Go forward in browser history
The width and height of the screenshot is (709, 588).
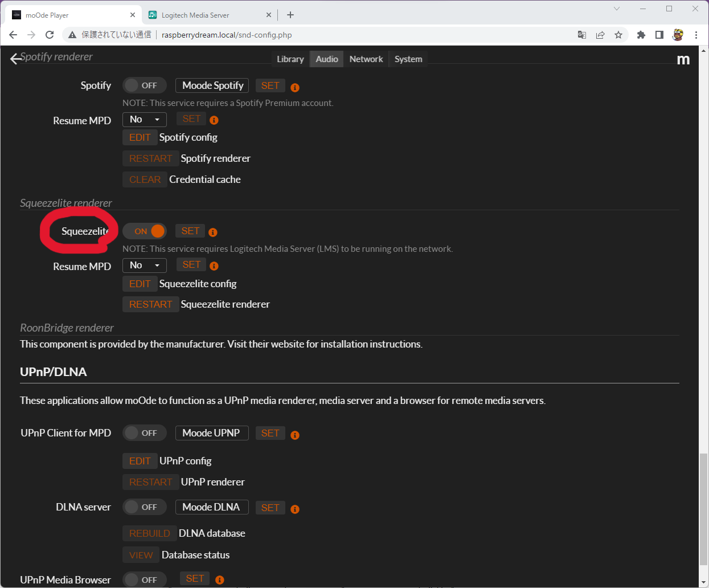pyautogui.click(x=31, y=35)
